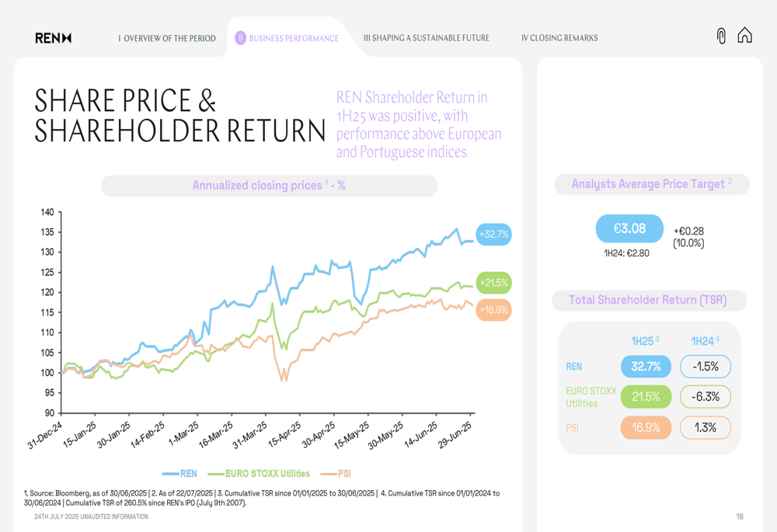
Task: Click the 1H24: €2.80 text
Action: pos(626,253)
